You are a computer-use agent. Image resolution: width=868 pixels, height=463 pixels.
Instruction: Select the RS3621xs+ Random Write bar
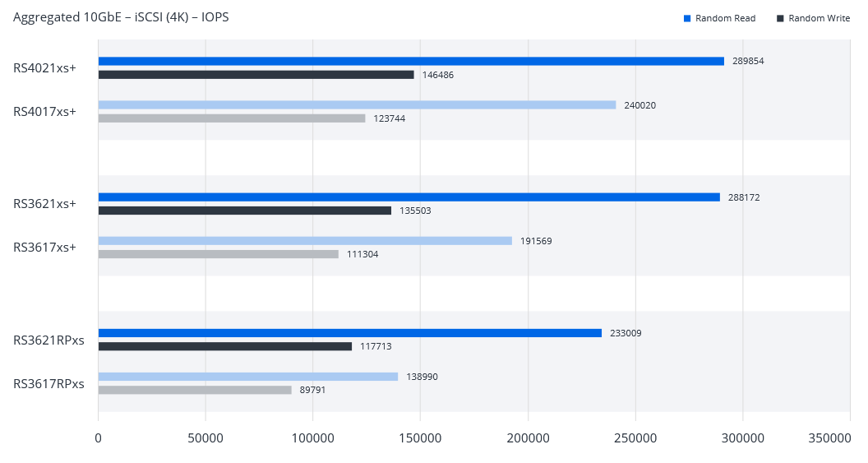[245, 211]
